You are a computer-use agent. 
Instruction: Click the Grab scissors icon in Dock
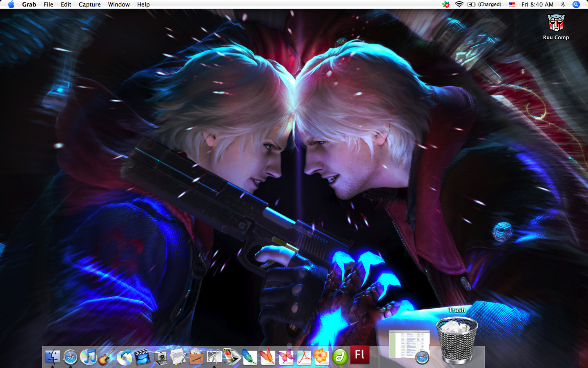pos(214,357)
